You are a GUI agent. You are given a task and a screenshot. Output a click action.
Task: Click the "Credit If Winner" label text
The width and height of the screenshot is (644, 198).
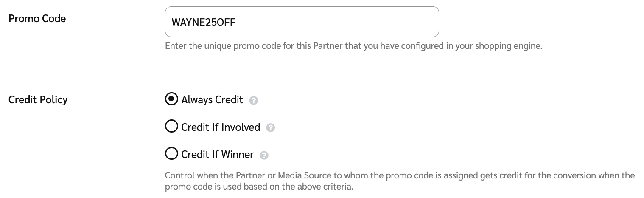[x=217, y=154]
